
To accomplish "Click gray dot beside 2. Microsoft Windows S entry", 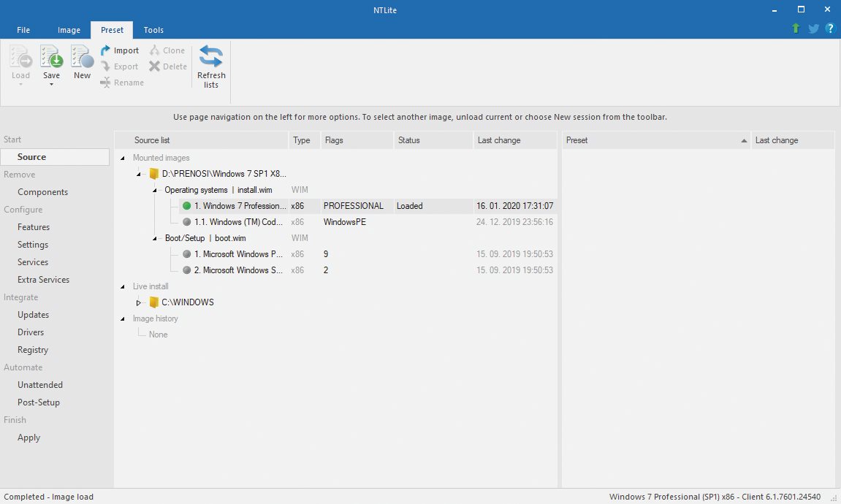I will point(186,270).
